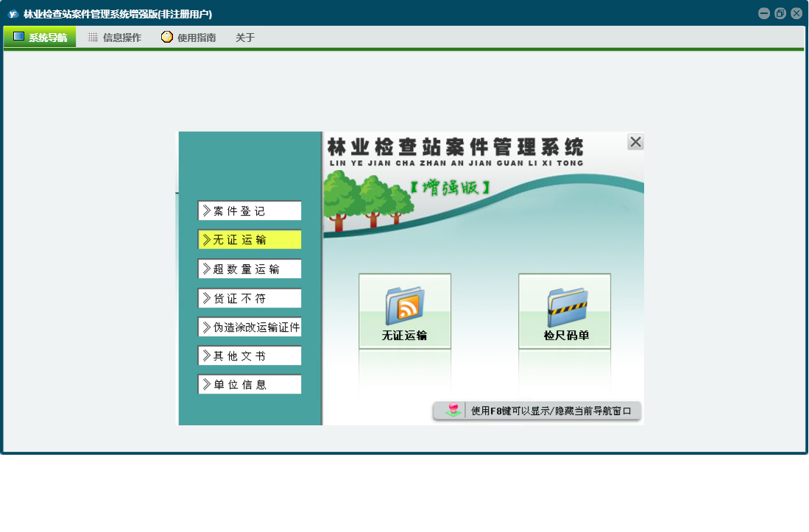This screenshot has width=809, height=532.
Task: Click the 使用F8键 hint text
Action: click(x=551, y=411)
